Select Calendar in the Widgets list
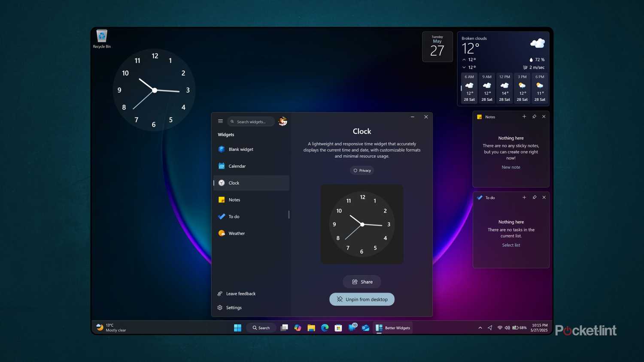Screen dimensions: 644x362 (x=237, y=166)
